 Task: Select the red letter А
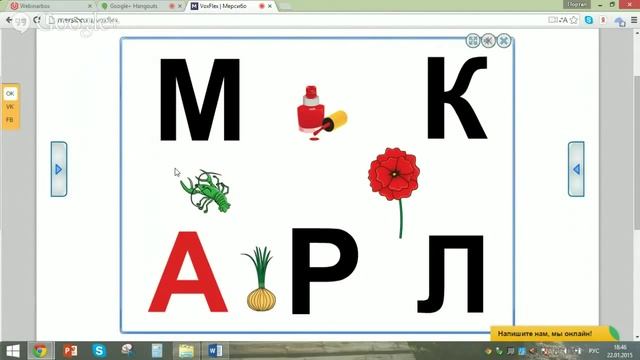188,271
